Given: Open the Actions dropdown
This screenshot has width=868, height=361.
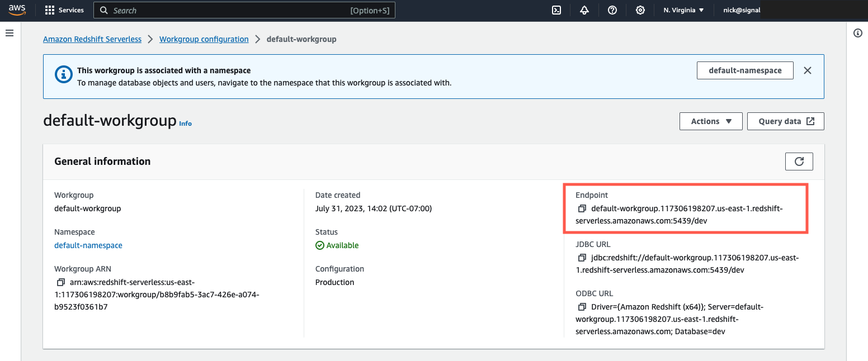Looking at the screenshot, I should pos(710,121).
